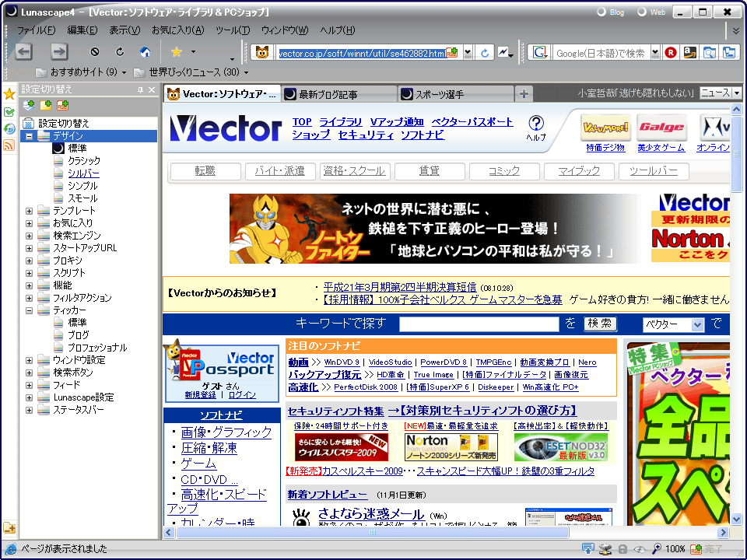
Task: Click the add RSS icon in sidebar panel
Action: click(62, 105)
